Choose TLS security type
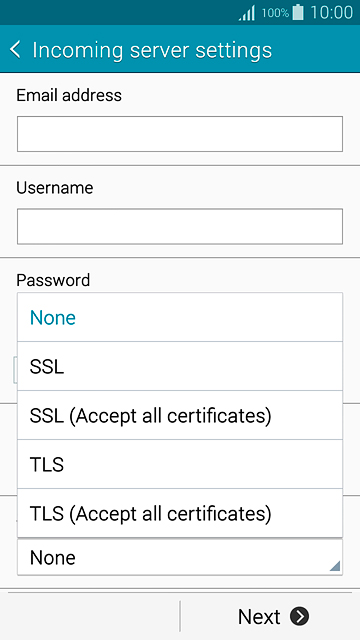Viewport: 360px width, 640px height. tap(180, 464)
